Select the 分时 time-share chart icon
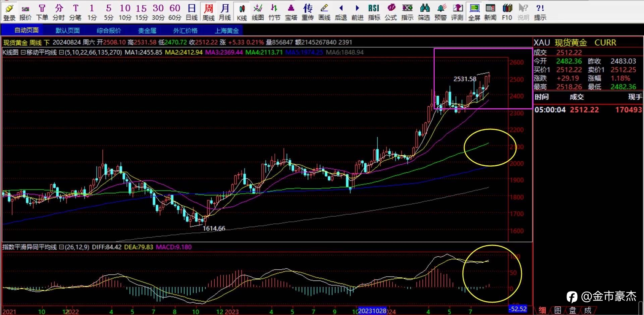Viewport: 644px width, 315px height. point(59,12)
